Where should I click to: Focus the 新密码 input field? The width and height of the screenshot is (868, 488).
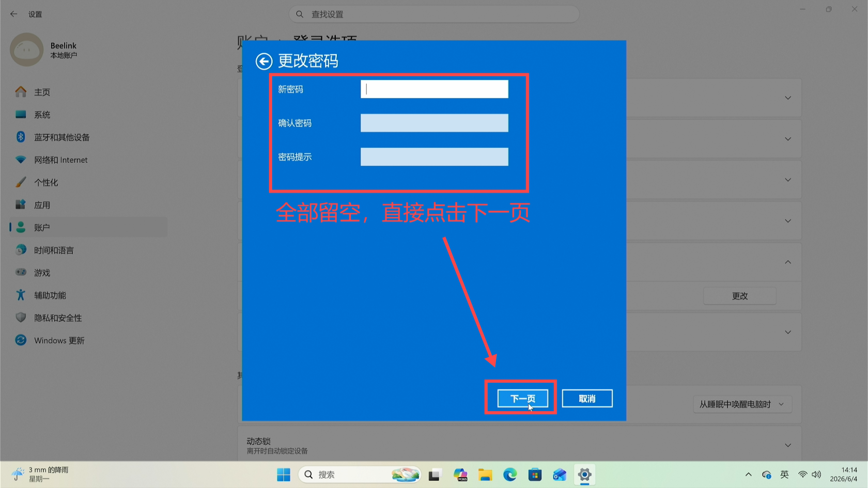(x=434, y=89)
